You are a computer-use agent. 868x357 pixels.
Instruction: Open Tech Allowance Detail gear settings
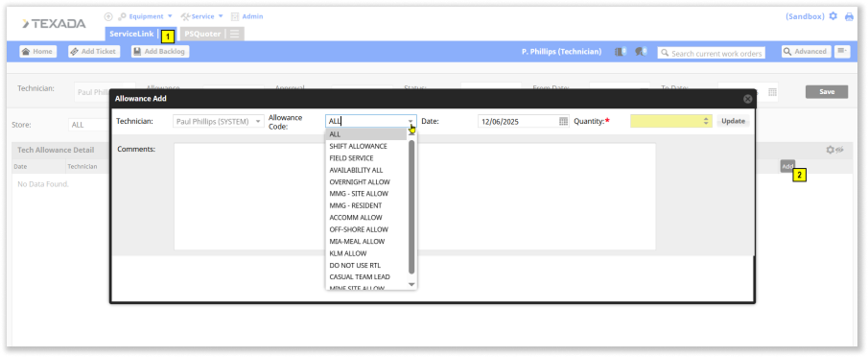pyautogui.click(x=830, y=150)
